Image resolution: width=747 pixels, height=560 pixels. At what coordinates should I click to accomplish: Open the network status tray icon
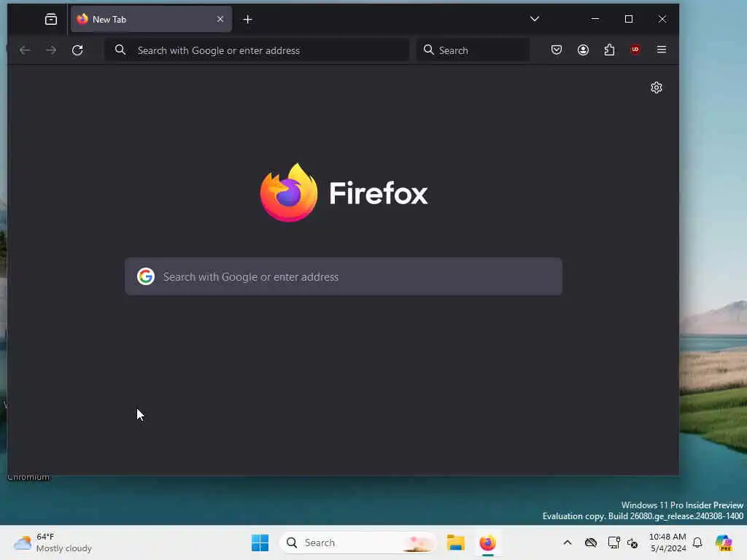pos(614,542)
